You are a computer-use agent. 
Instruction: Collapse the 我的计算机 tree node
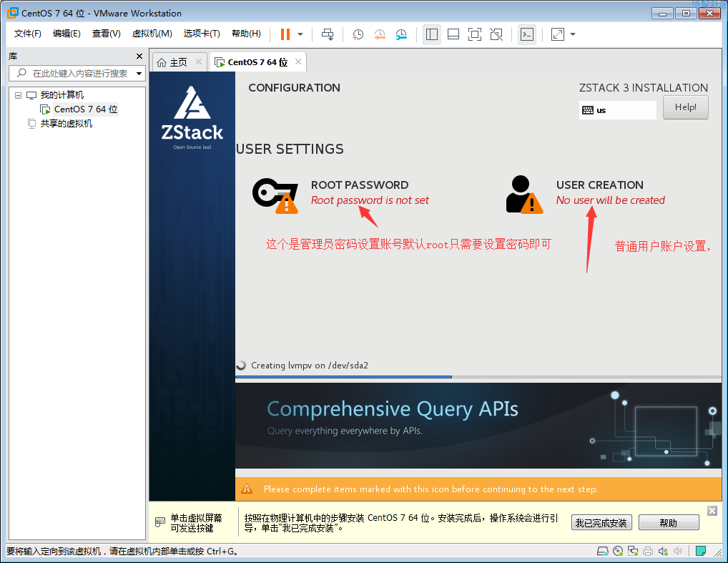pos(18,95)
